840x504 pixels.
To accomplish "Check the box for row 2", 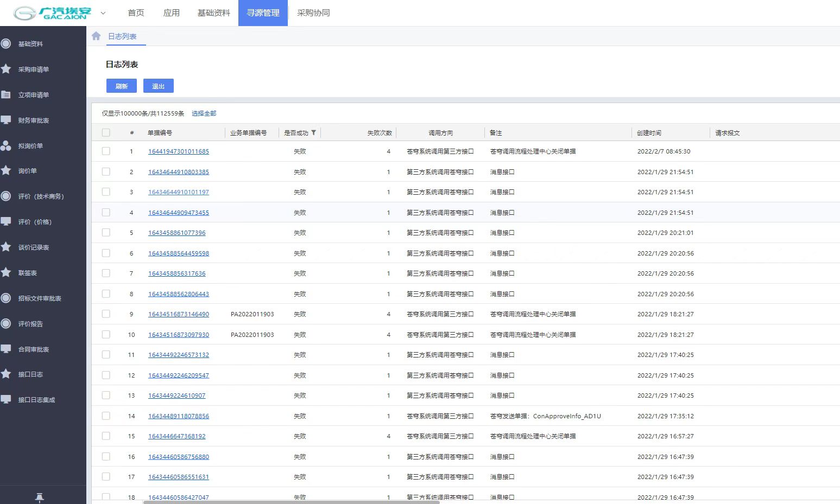I will pos(106,171).
